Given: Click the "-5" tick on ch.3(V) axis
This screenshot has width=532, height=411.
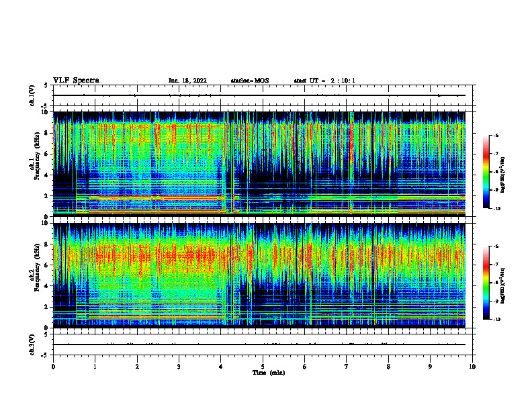Looking at the screenshot, I should [45, 355].
